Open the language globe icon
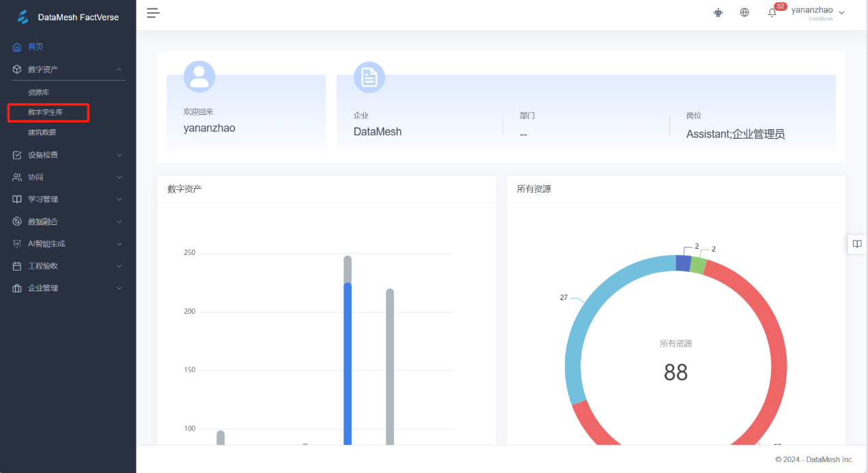The width and height of the screenshot is (868, 473). point(744,12)
